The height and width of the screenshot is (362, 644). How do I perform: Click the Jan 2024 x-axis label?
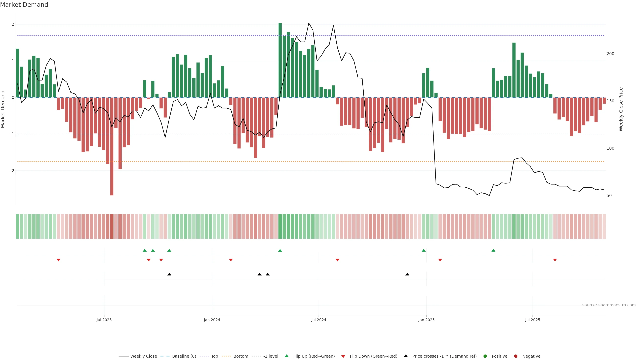click(212, 320)
